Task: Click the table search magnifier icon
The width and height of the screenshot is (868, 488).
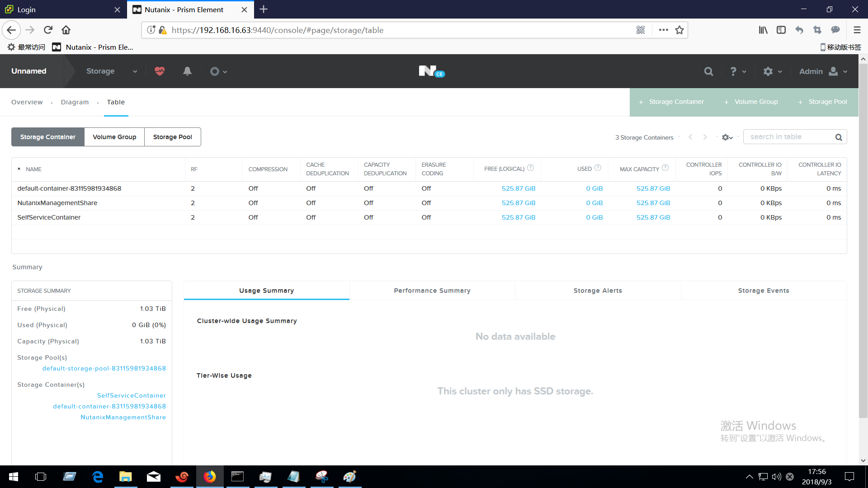Action: click(x=839, y=137)
